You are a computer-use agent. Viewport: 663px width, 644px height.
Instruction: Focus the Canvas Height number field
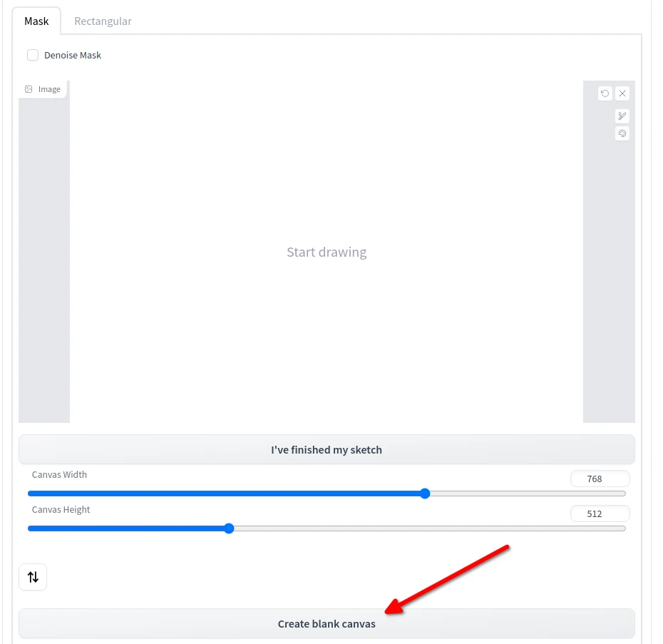(x=600, y=513)
